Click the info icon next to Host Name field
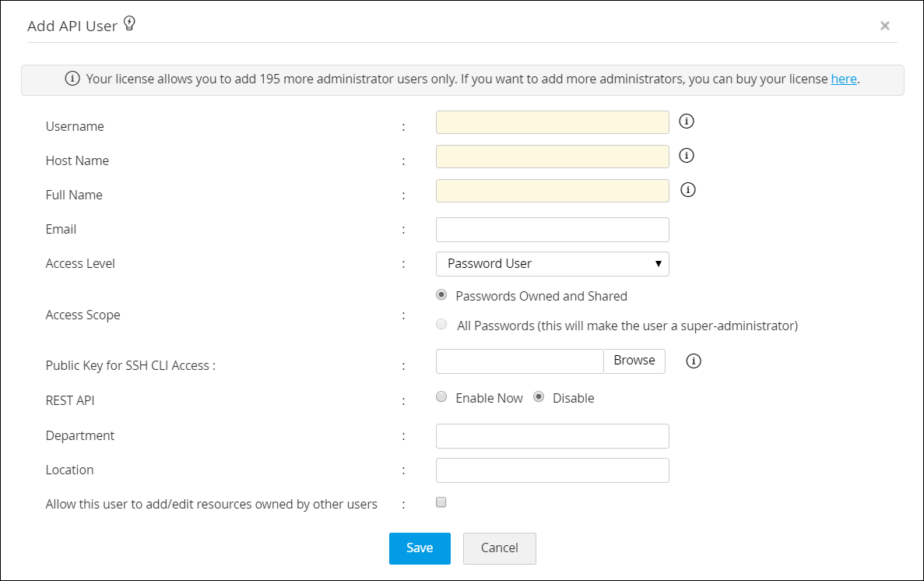 (687, 155)
